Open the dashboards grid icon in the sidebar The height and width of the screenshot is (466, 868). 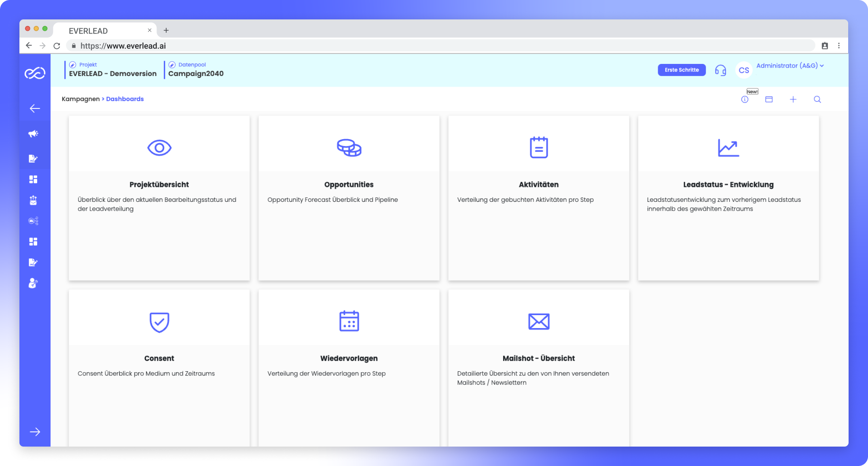point(34,179)
